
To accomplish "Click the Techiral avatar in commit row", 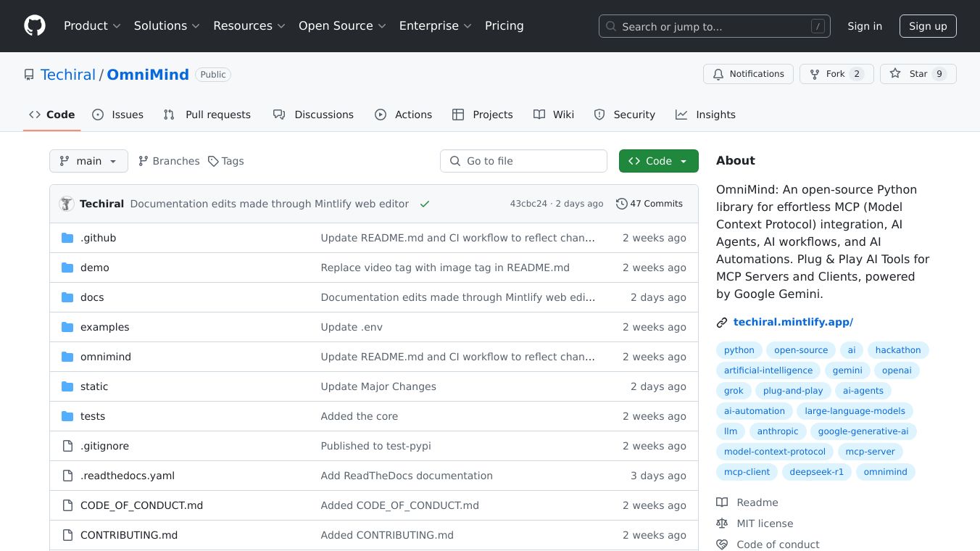I will coord(67,204).
